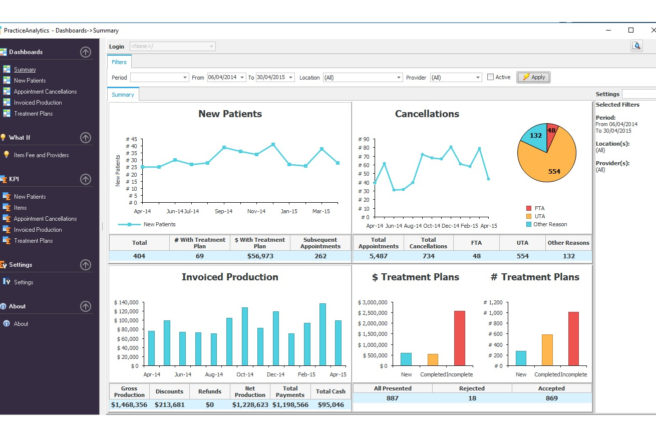Click the Total new patients value 404
The height and width of the screenshot is (437, 656).
pos(139,256)
